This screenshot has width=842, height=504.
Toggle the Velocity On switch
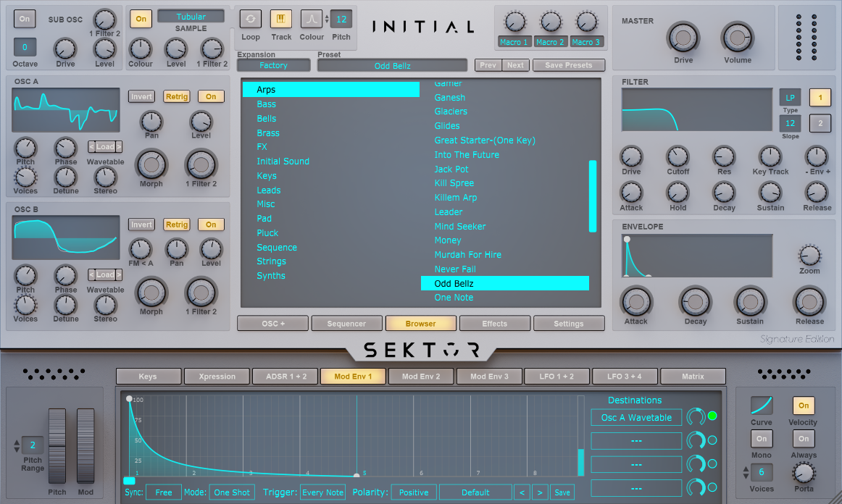pyautogui.click(x=804, y=406)
